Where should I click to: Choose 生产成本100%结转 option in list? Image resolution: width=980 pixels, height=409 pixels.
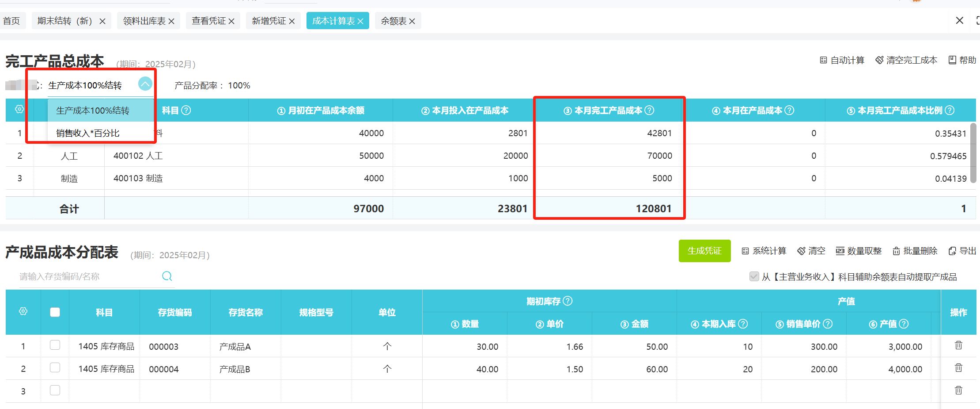click(x=93, y=111)
